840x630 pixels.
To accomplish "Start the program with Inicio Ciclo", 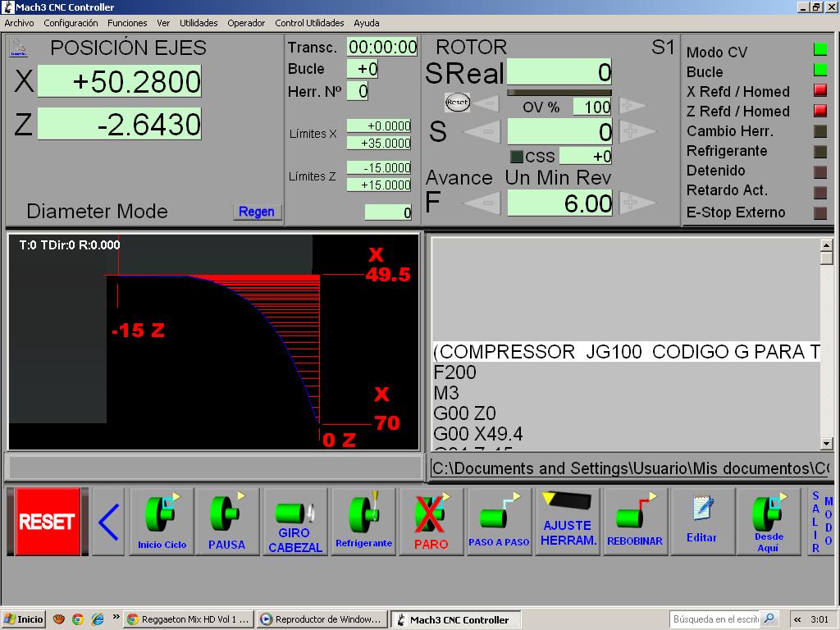I will (x=162, y=521).
